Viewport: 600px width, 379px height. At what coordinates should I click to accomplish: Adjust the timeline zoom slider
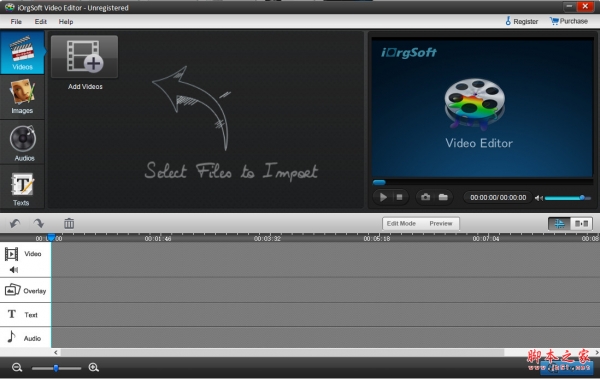[x=56, y=368]
